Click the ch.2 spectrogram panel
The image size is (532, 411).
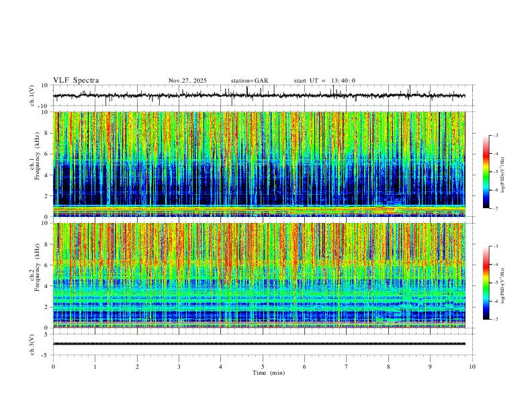point(259,275)
